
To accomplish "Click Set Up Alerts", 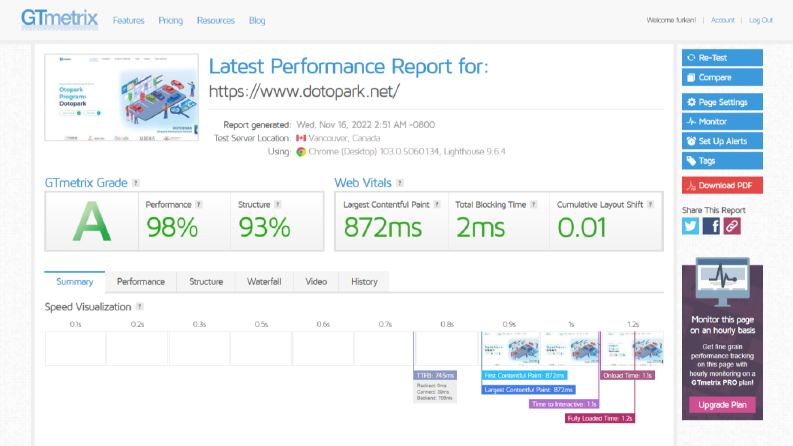I will 722,141.
